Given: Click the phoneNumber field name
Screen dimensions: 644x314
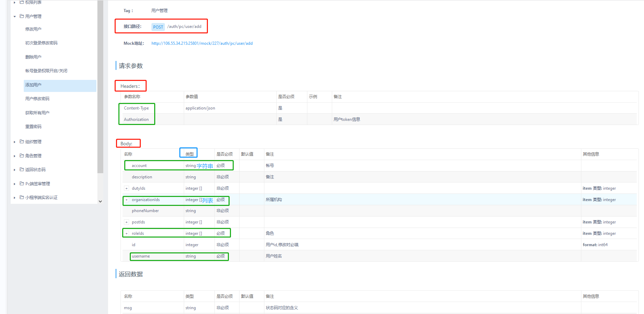Looking at the screenshot, I should 145,211.
